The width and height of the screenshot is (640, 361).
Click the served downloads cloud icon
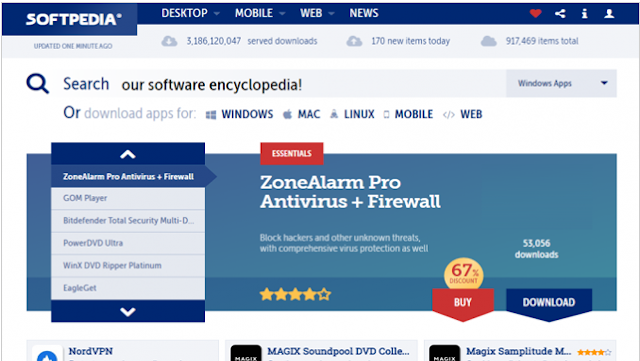169,41
